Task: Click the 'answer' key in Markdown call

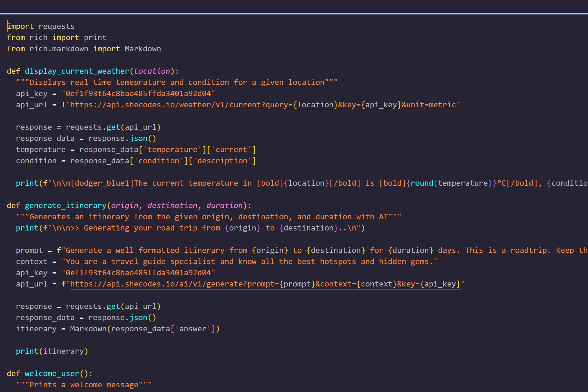Action: 193,329
